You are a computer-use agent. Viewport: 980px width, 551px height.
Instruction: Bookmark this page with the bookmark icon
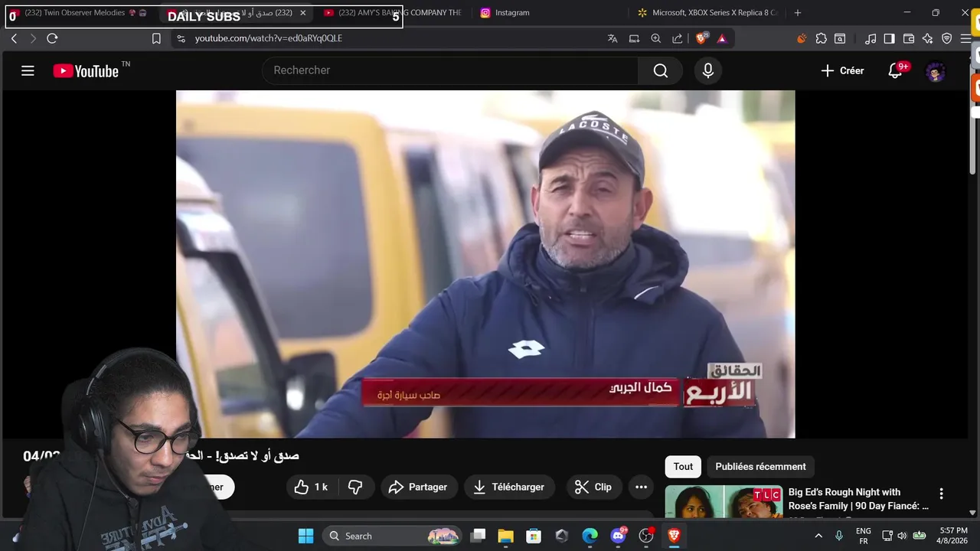pyautogui.click(x=156, y=38)
